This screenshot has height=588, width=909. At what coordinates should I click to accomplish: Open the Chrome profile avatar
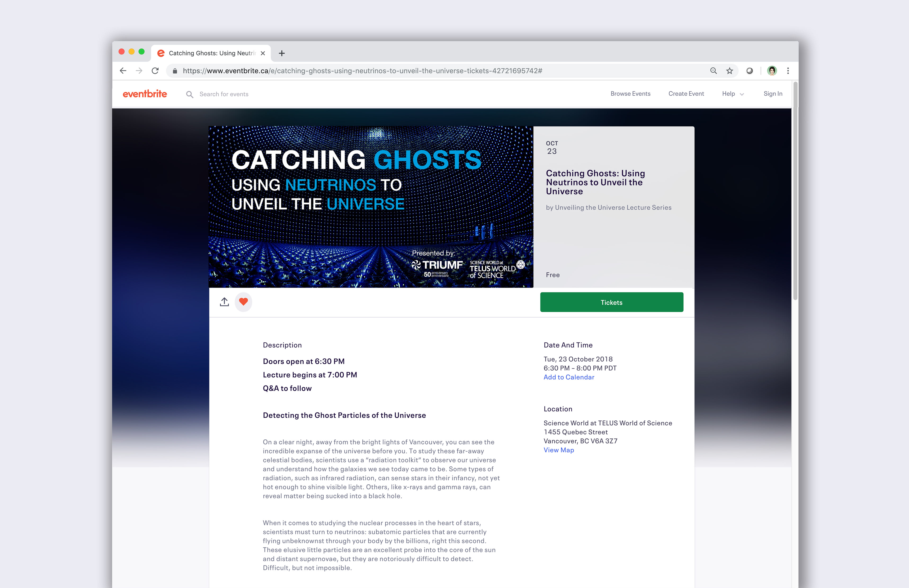(x=772, y=71)
